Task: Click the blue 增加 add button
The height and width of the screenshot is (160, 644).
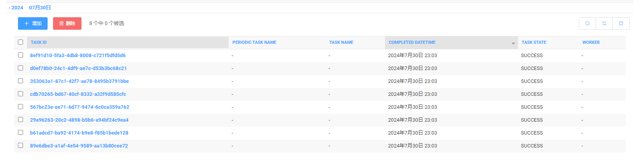Action: [33, 23]
